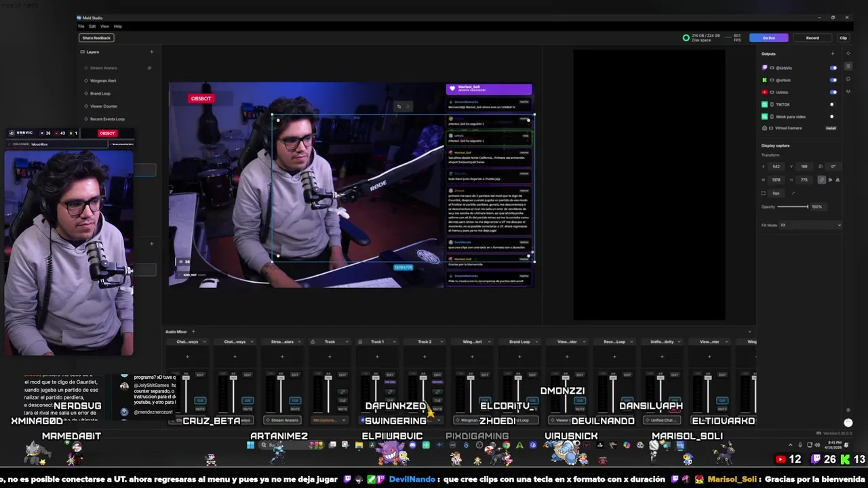Add an effect to the Track 1 channel
This screenshot has width=868, height=488.
377,357
